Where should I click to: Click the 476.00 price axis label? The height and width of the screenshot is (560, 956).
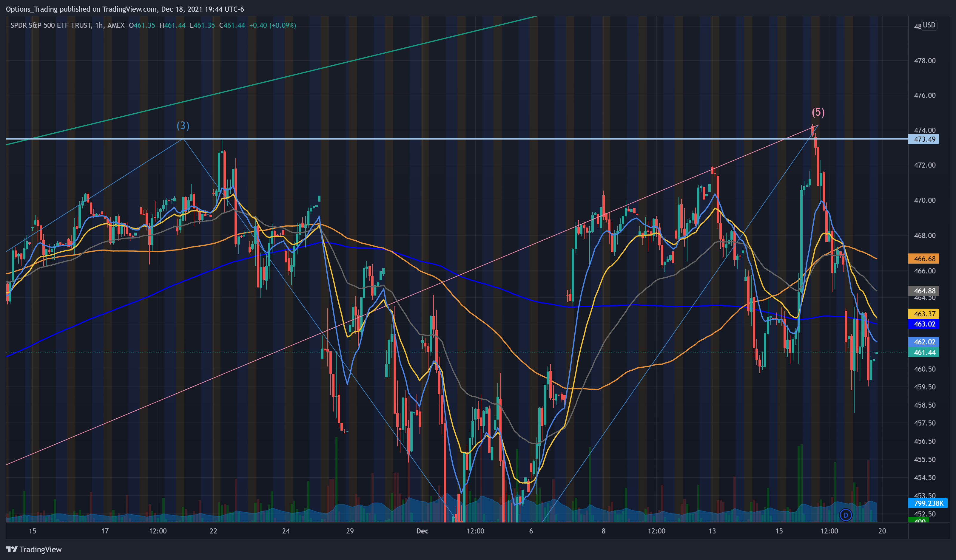[924, 95]
